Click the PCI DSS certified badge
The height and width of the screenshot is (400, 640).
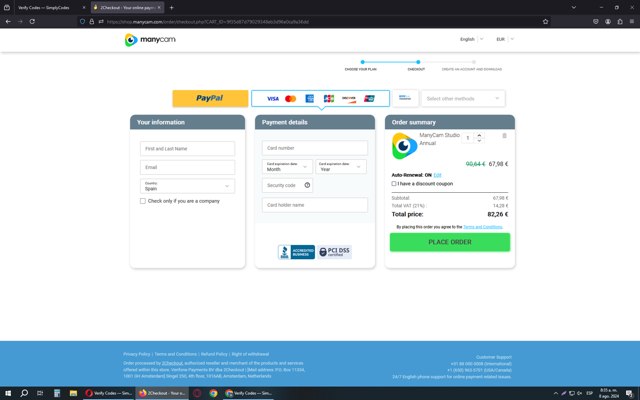(x=335, y=252)
